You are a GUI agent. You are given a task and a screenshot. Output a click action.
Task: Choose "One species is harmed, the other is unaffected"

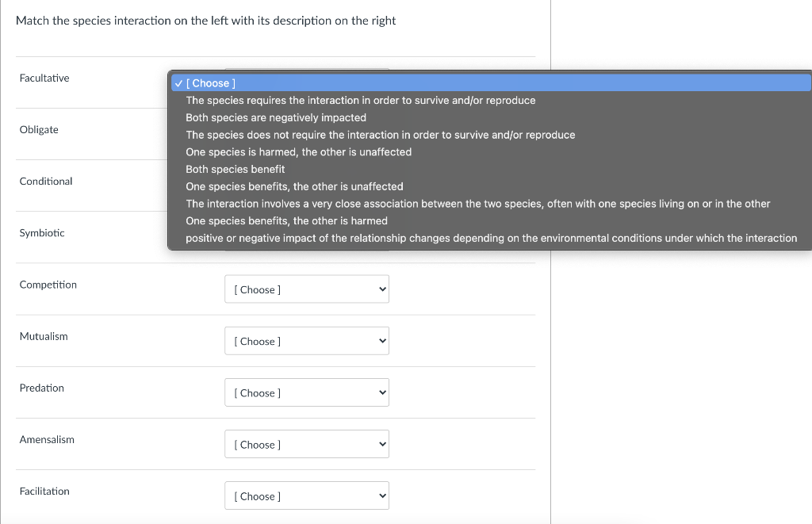point(297,151)
